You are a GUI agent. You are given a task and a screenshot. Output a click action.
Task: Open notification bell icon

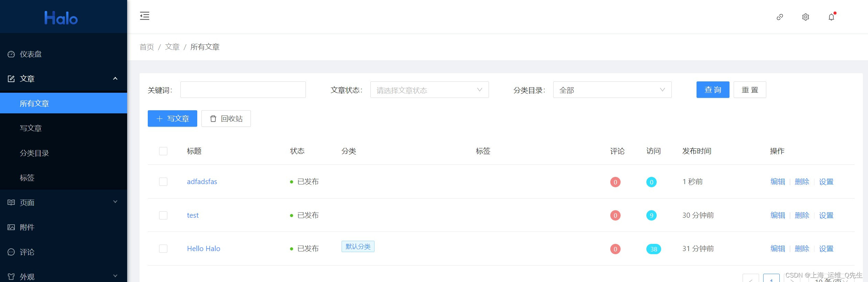831,17
